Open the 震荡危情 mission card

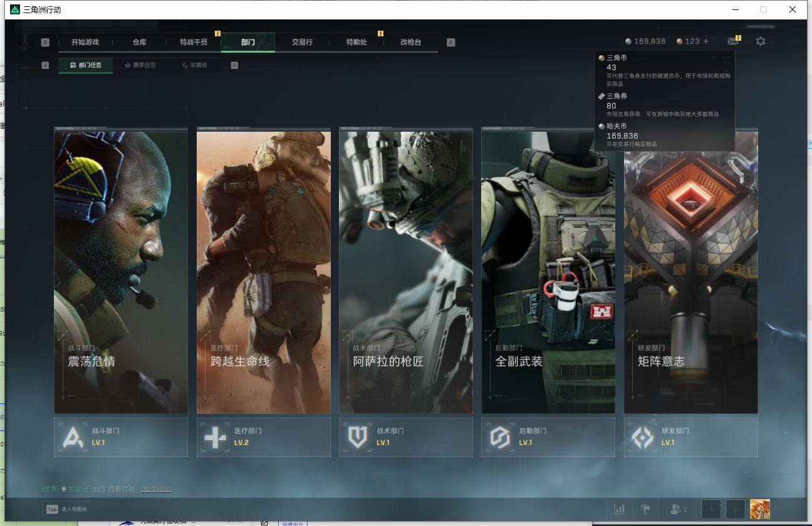121,271
